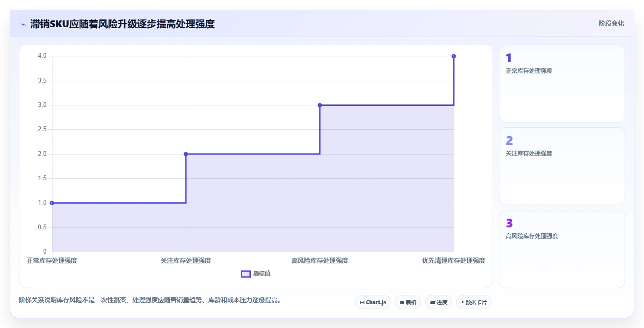Click x-axis label 关注库存处理强度
The height and width of the screenshot is (328, 644).
pyautogui.click(x=186, y=260)
